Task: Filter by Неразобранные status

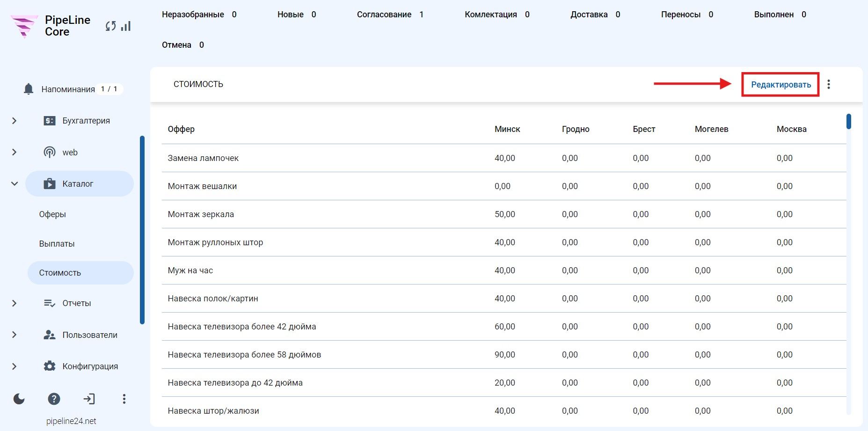Action: (199, 15)
